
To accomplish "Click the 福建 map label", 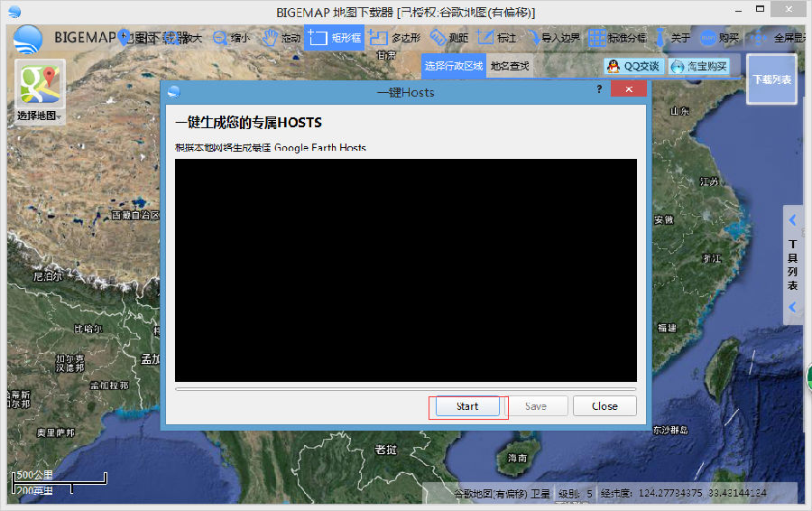I will 667,328.
